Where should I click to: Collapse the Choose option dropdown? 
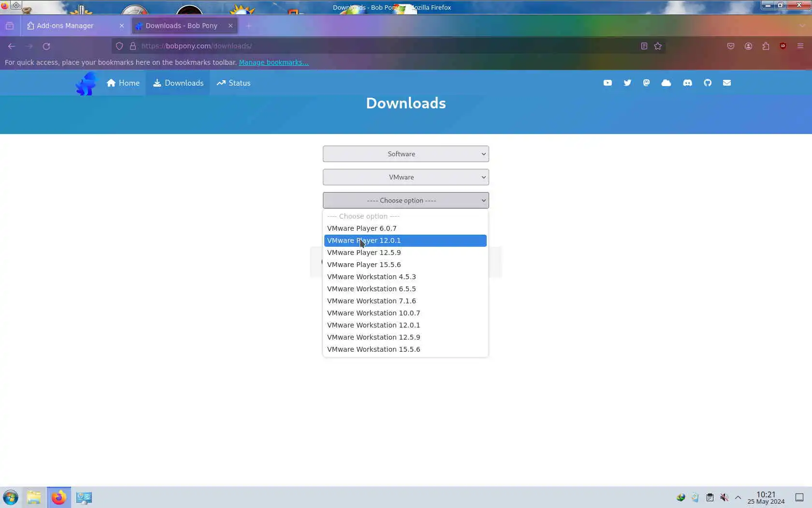pyautogui.click(x=406, y=200)
